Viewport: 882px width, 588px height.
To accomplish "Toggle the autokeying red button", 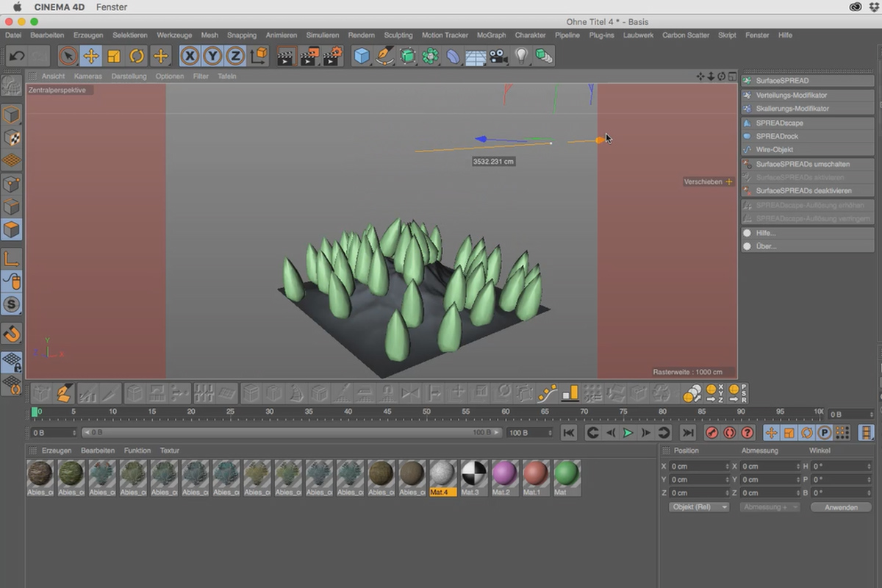I will (x=729, y=433).
